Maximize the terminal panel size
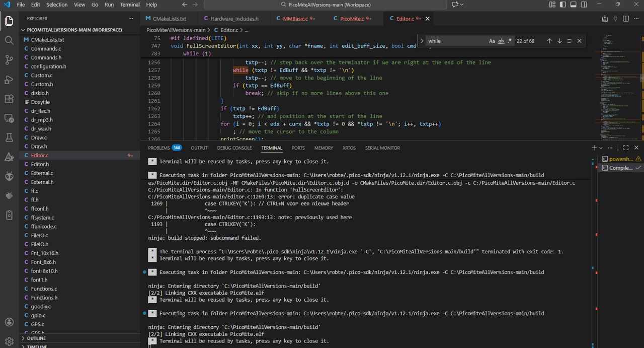This screenshot has height=348, width=644. pos(625,148)
